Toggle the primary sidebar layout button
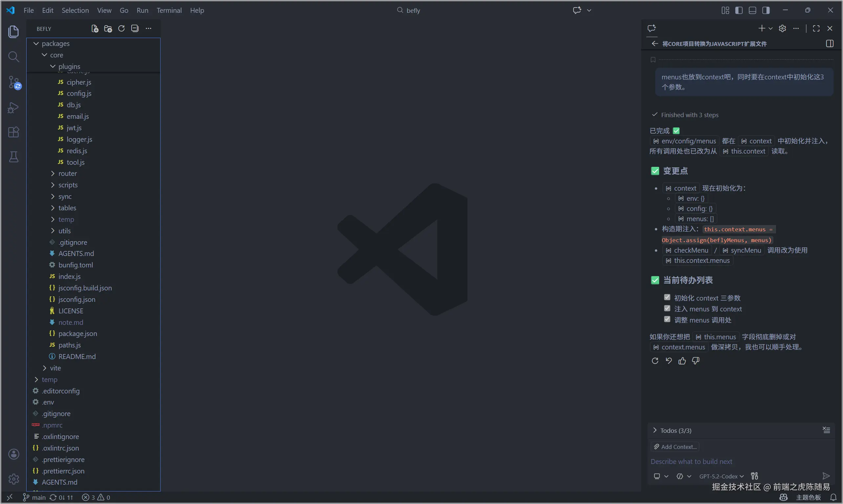 pyautogui.click(x=739, y=10)
